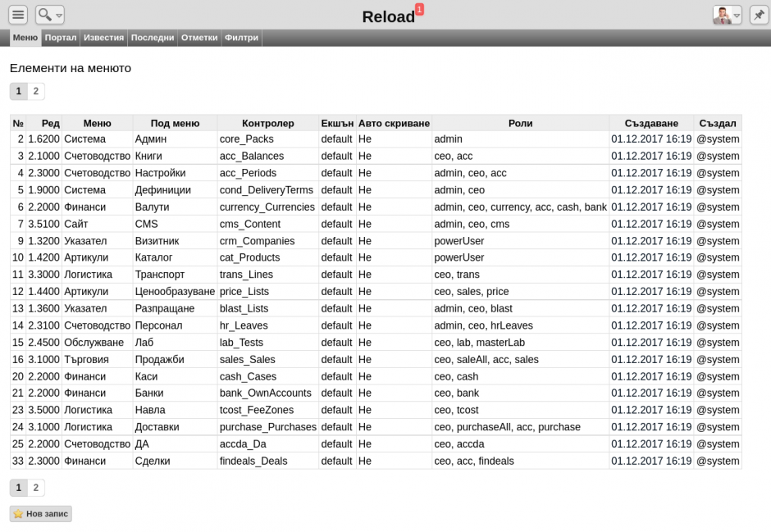Viewport: 771px width, 532px height.
Task: Open the red notification badge
Action: [x=419, y=9]
